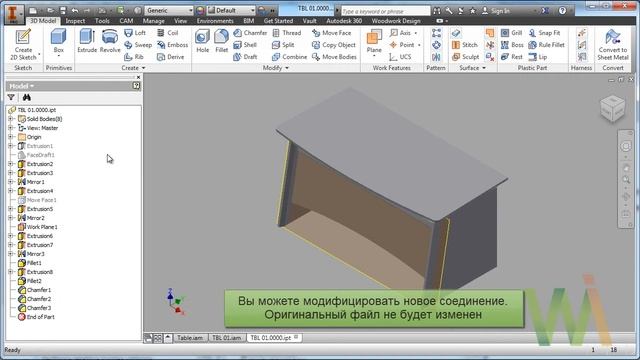640x360 pixels.
Task: Open the Modify panel dropdown
Action: click(x=276, y=68)
